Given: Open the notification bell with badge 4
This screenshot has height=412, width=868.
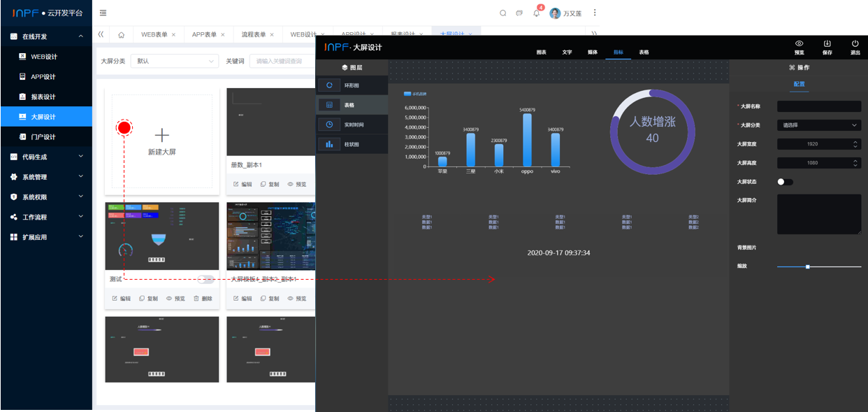Looking at the screenshot, I should tap(537, 13).
